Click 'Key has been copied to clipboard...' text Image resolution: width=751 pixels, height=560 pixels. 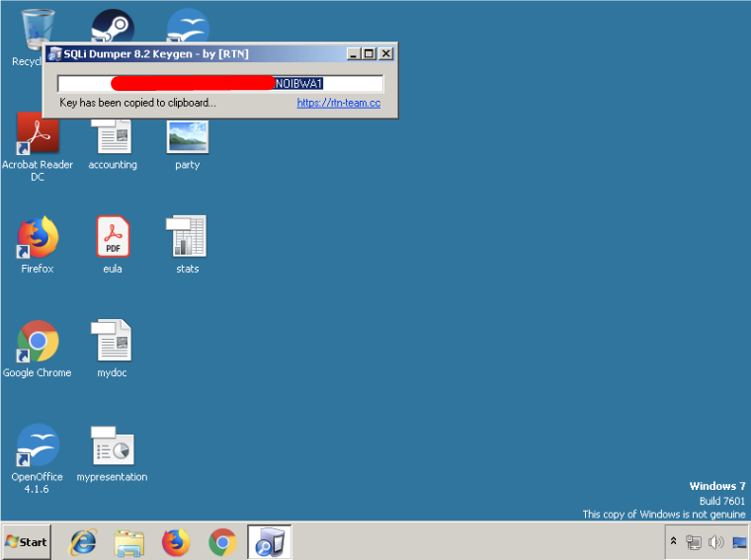[x=137, y=103]
